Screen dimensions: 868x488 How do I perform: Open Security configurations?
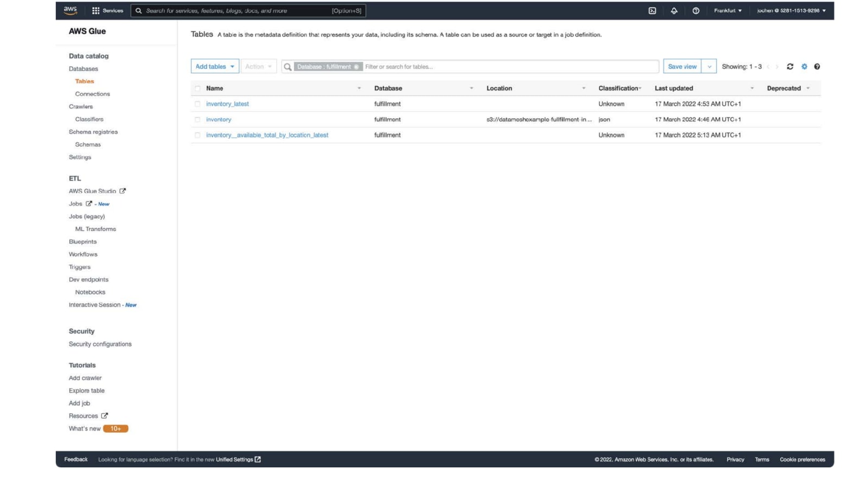click(100, 344)
